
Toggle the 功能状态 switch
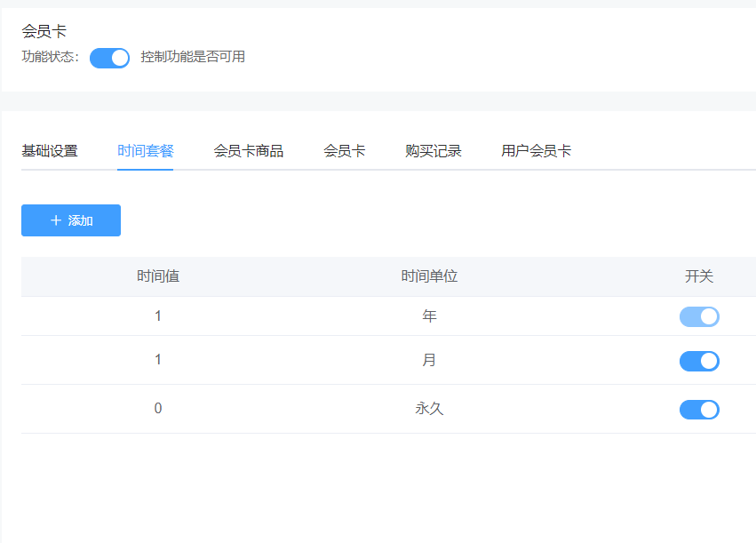[109, 58]
